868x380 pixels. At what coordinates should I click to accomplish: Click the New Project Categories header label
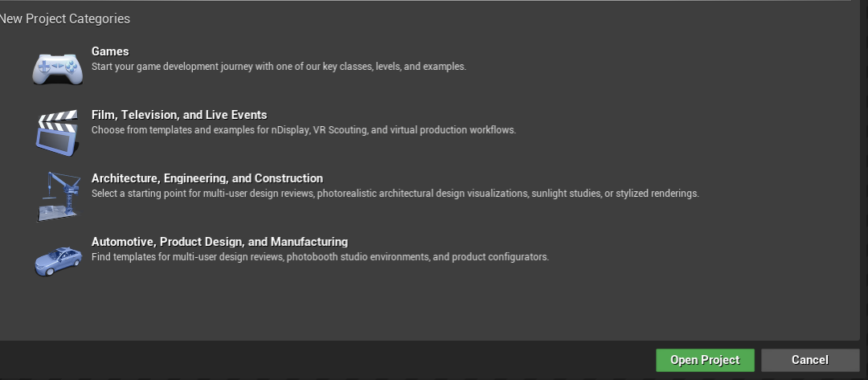[x=65, y=18]
